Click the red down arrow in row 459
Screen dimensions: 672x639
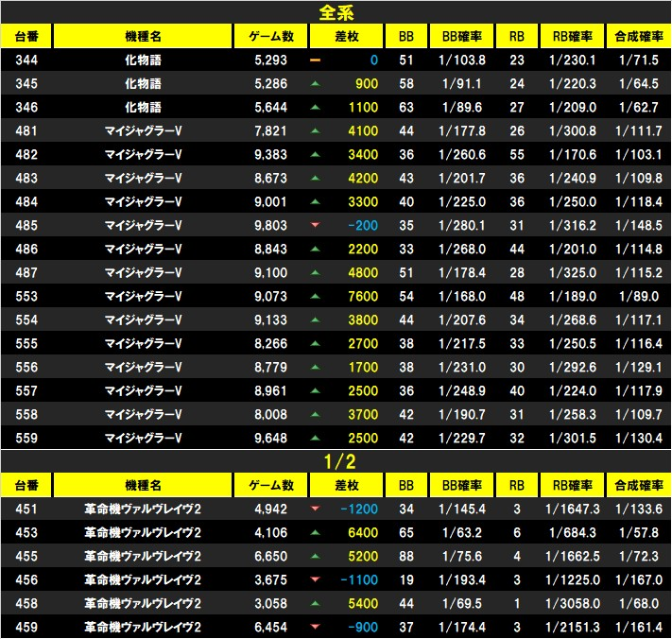pyautogui.click(x=315, y=627)
